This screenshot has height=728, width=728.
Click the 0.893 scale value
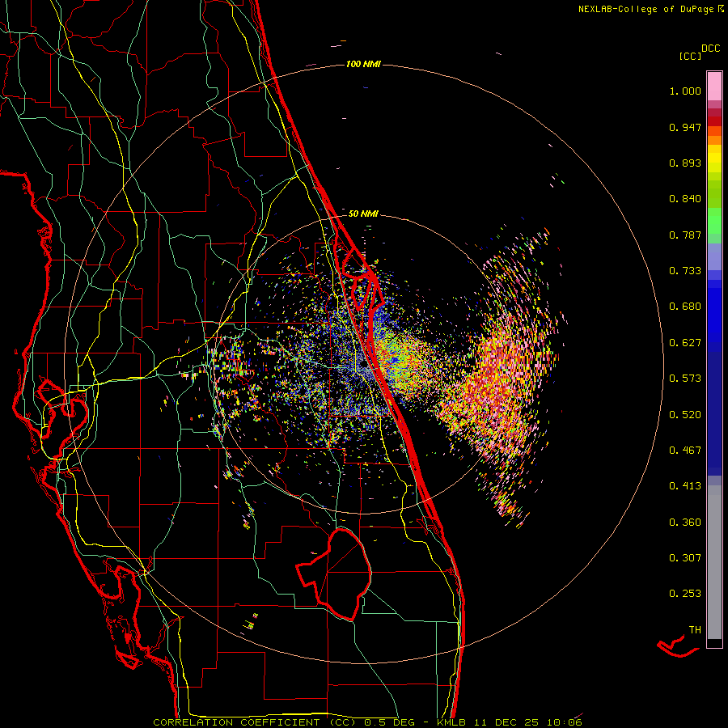tap(685, 163)
